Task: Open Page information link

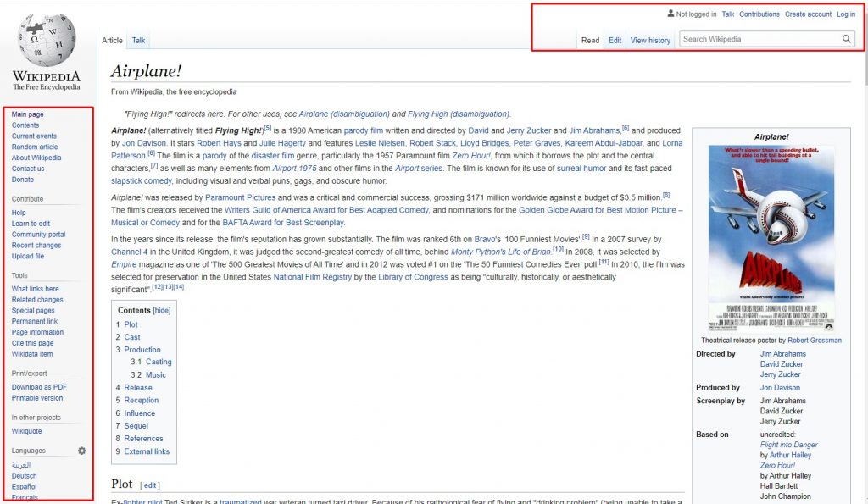Action: [37, 333]
